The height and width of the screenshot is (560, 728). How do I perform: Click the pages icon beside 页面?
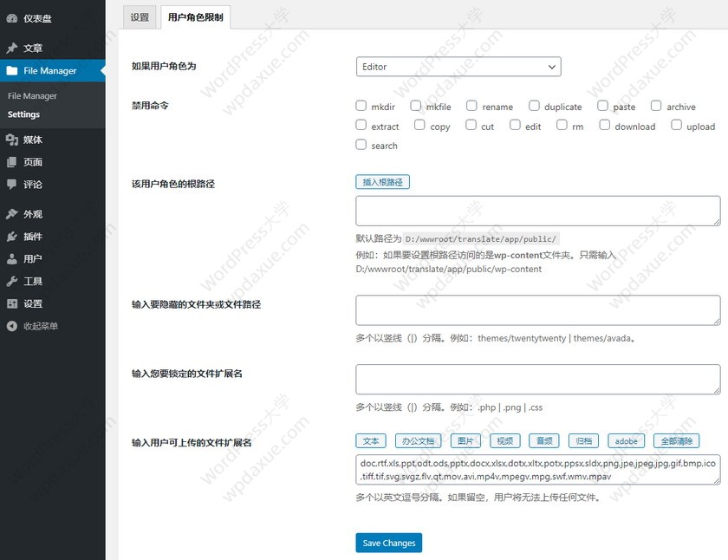tap(12, 162)
